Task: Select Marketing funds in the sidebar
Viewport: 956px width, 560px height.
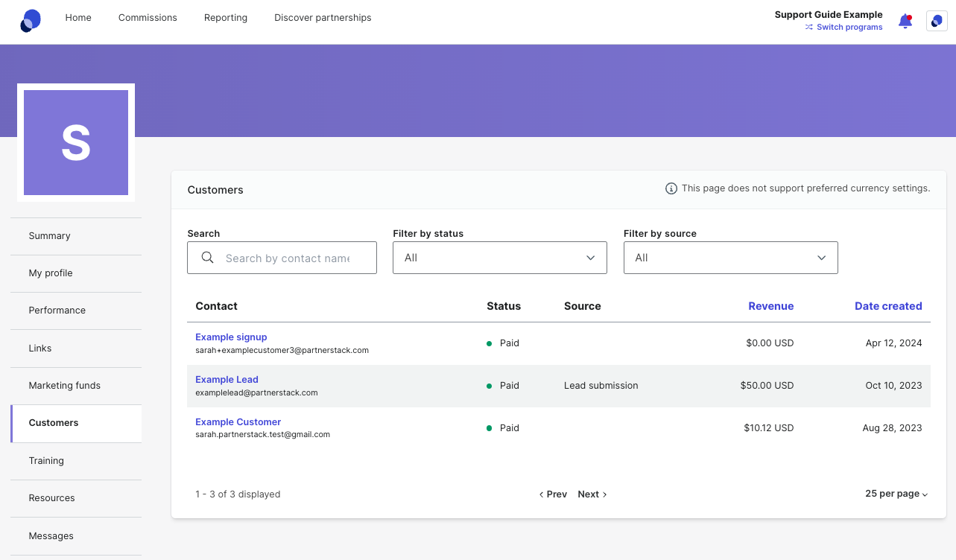Action: pyautogui.click(x=76, y=386)
